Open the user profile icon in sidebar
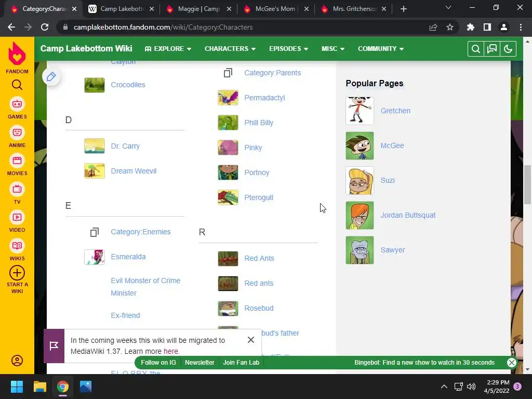This screenshot has height=399, width=532. pyautogui.click(x=17, y=361)
